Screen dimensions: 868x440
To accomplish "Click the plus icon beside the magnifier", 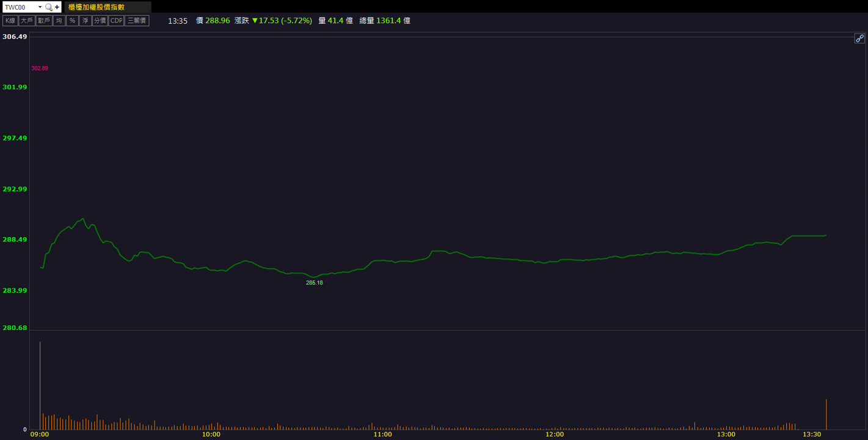I will pyautogui.click(x=57, y=7).
